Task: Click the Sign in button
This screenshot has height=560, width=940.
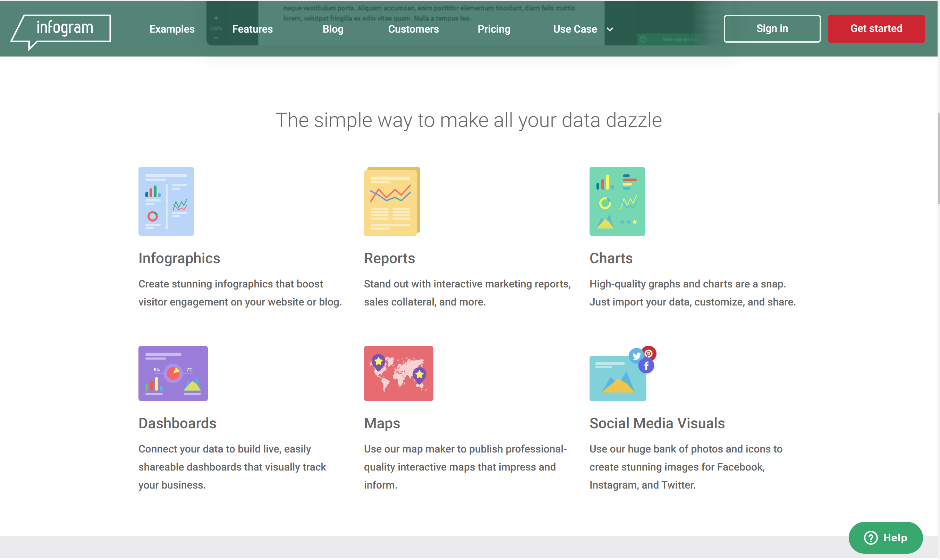Action: (x=772, y=29)
